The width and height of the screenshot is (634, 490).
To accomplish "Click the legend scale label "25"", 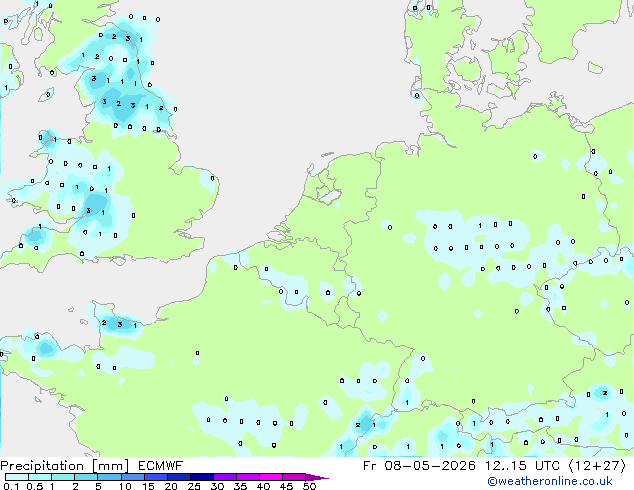I will tap(194, 486).
